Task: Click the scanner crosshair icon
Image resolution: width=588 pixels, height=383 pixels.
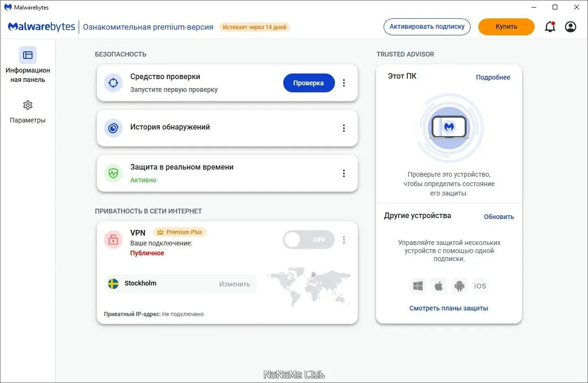Action: tap(113, 83)
